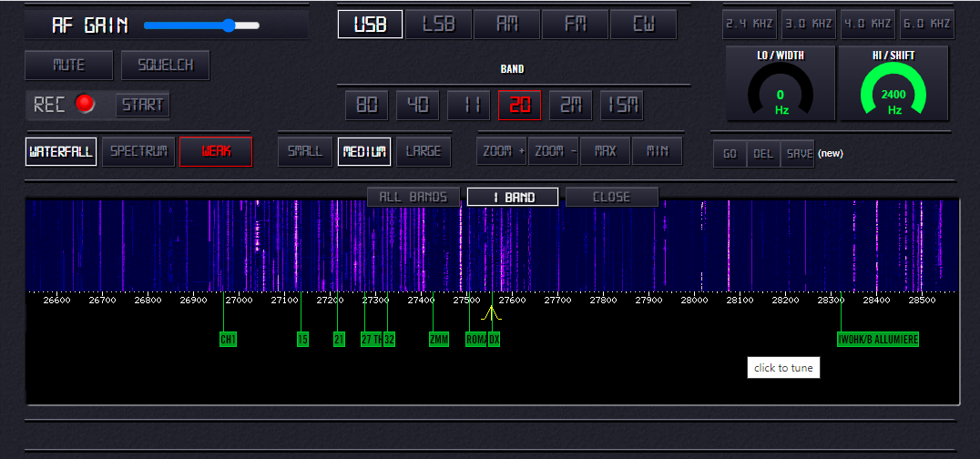
Task: Select FM mode
Action: 575,25
